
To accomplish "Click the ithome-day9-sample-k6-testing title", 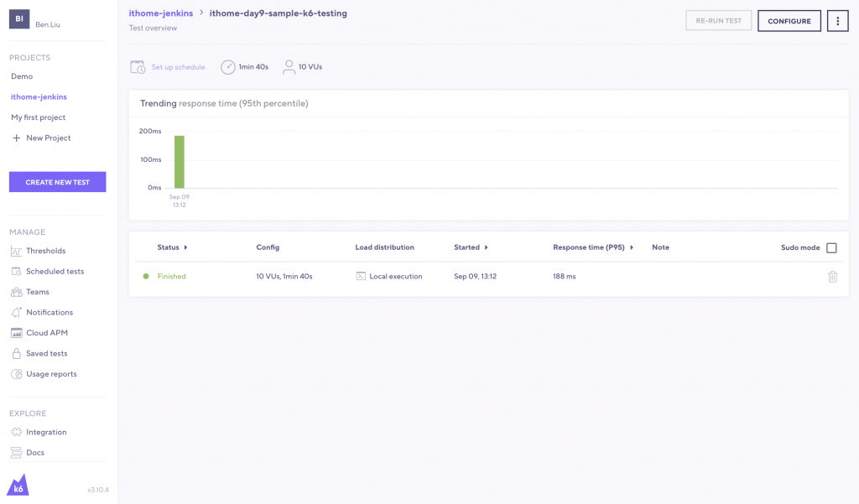I will tap(279, 13).
